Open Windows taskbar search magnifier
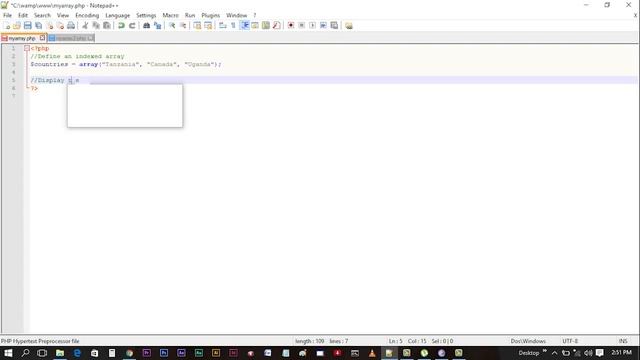 pos(25,353)
